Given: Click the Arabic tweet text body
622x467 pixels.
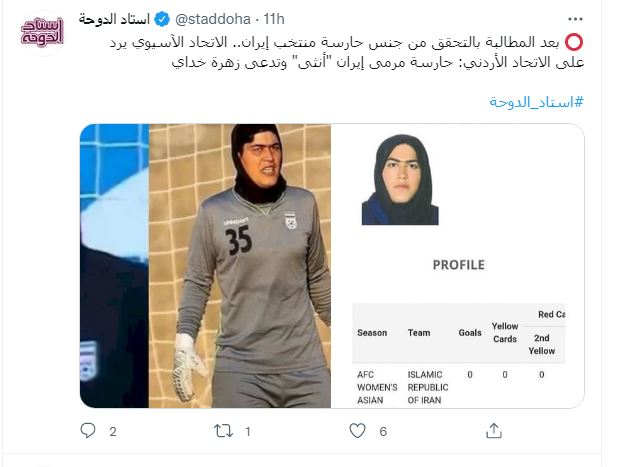Looking at the screenshot, I should coord(347,52).
